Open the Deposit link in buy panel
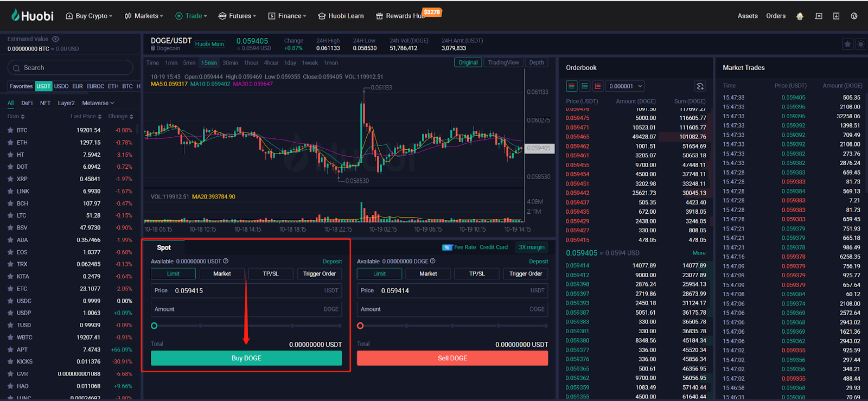This screenshot has height=401, width=868. 333,262
